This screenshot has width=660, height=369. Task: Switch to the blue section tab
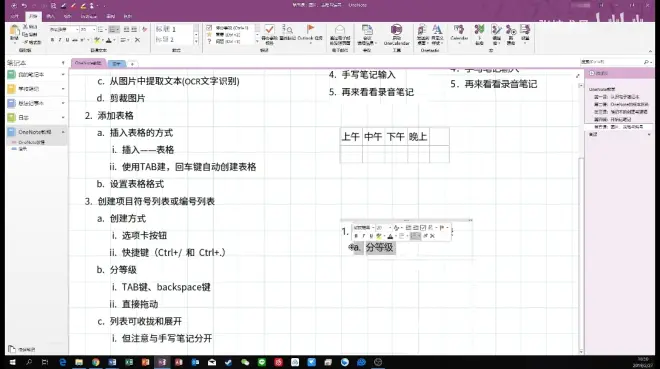click(117, 64)
